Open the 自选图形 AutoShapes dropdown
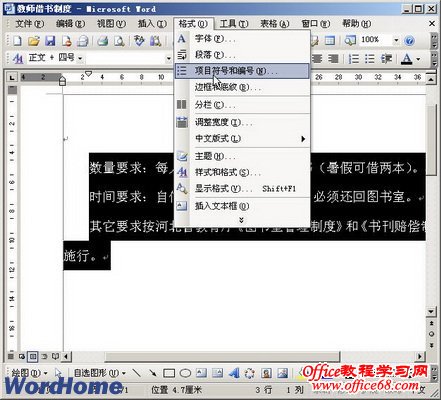 pos(100,373)
